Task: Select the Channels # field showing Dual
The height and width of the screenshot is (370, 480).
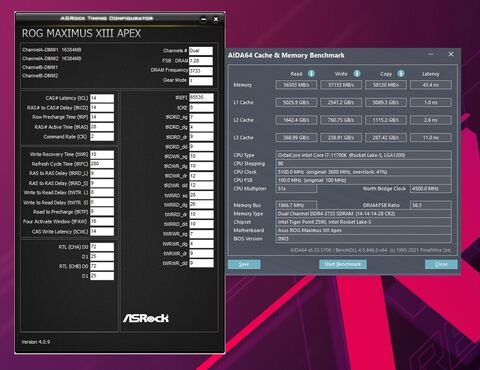Action: (201, 51)
